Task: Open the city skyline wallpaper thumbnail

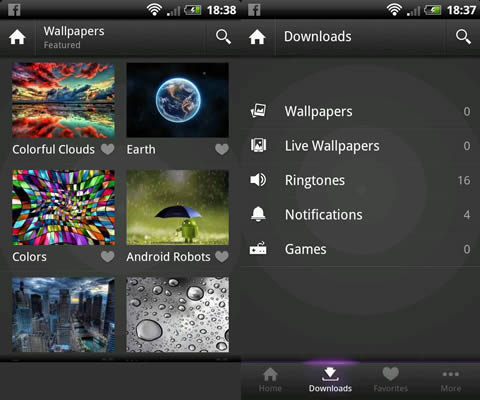Action: (x=63, y=315)
